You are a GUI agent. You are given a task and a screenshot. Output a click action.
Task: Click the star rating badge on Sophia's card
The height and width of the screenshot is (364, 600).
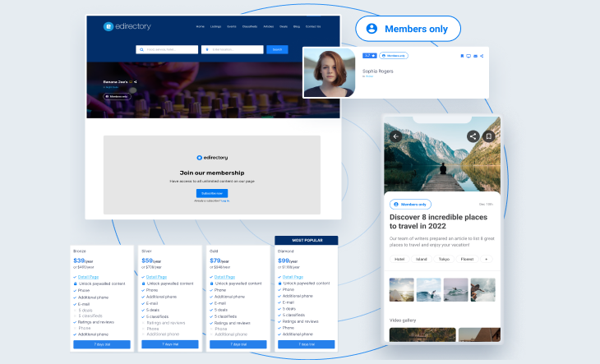[370, 56]
